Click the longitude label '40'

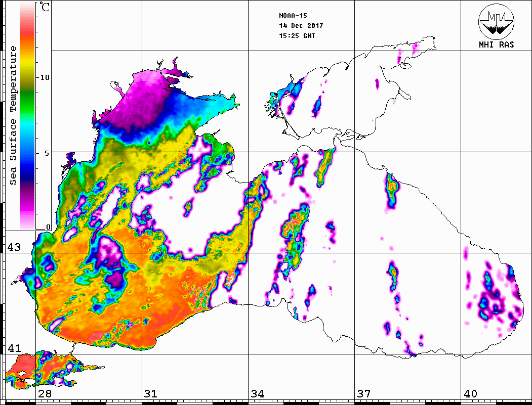pyautogui.click(x=470, y=393)
